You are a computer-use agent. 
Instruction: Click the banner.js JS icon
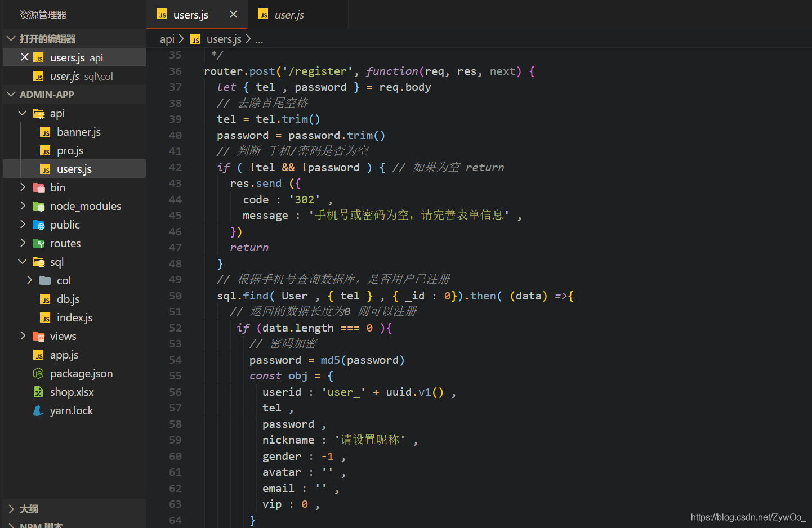[45, 132]
